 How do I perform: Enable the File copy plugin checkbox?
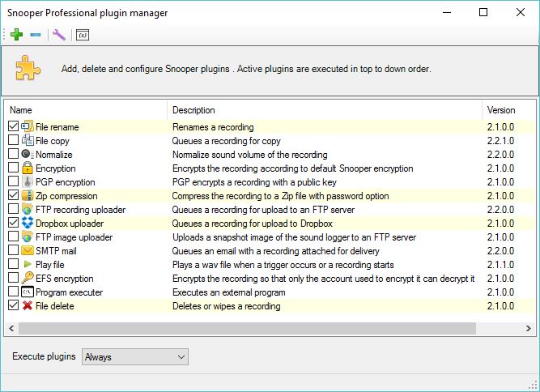pyautogui.click(x=13, y=140)
